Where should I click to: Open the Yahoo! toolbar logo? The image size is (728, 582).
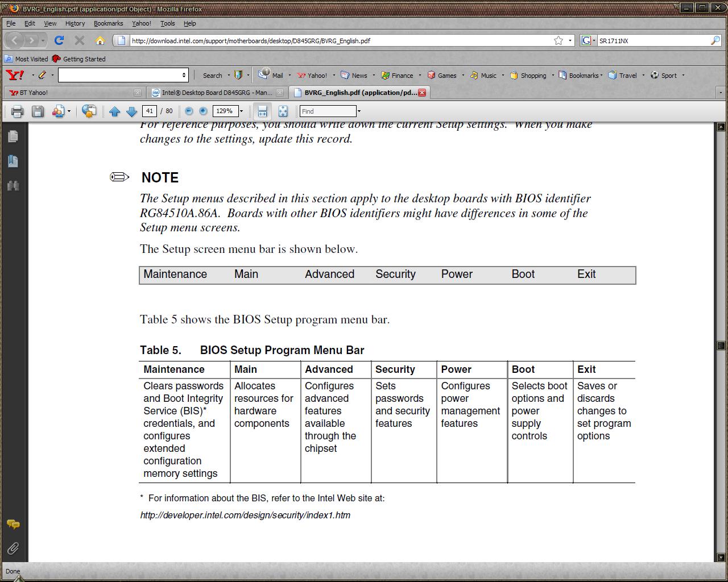tap(15, 75)
